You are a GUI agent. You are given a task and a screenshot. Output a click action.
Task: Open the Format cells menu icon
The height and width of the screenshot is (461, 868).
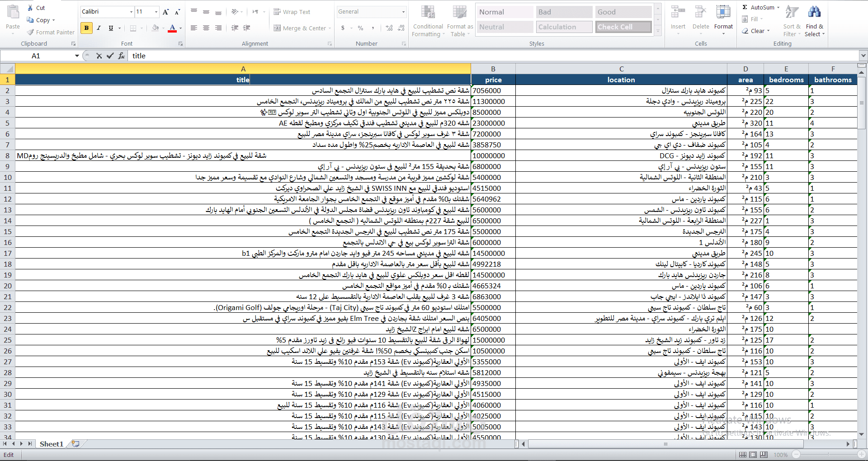tap(723, 12)
